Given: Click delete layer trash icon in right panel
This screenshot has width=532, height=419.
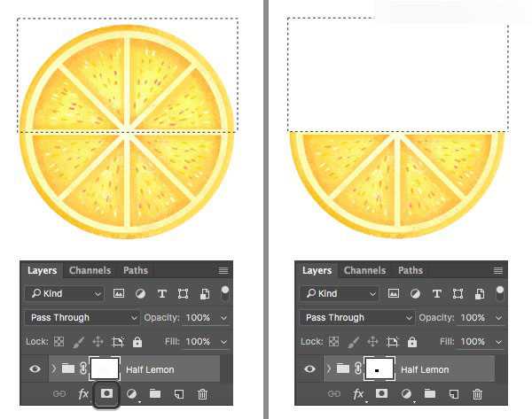Looking at the screenshot, I should [477, 394].
